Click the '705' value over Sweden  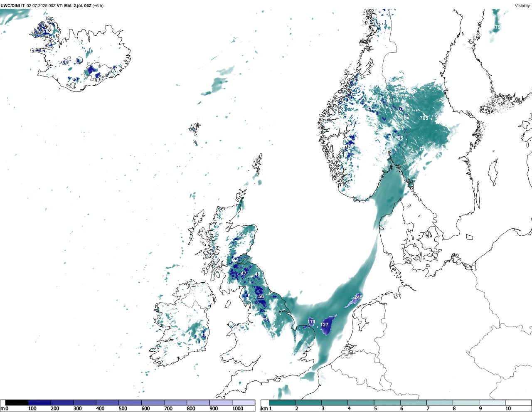[x=424, y=118]
